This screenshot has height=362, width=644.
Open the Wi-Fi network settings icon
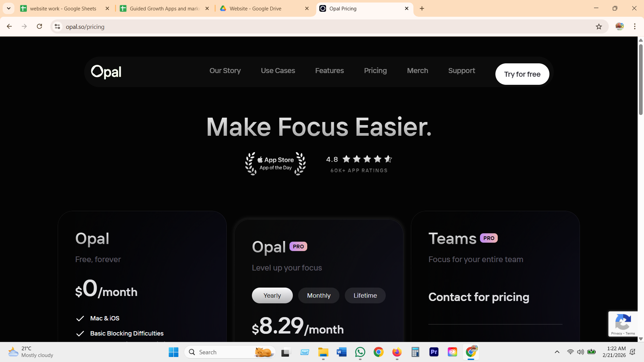pyautogui.click(x=570, y=352)
